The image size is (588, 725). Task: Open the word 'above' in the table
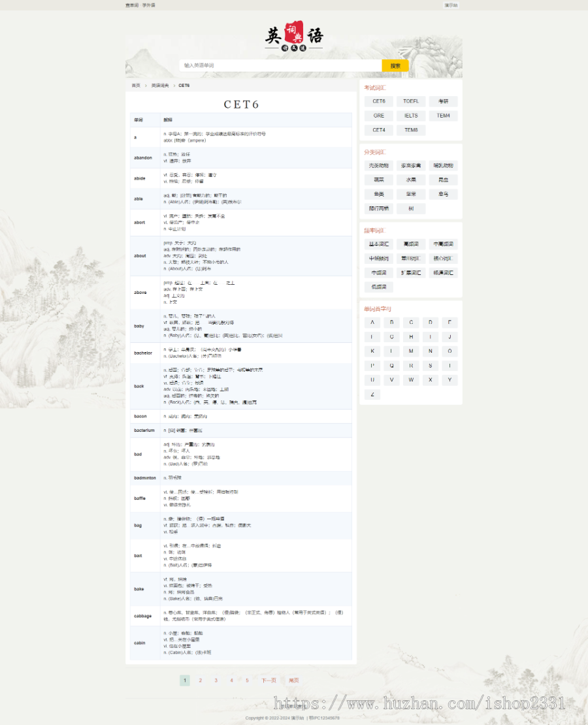[x=140, y=293]
